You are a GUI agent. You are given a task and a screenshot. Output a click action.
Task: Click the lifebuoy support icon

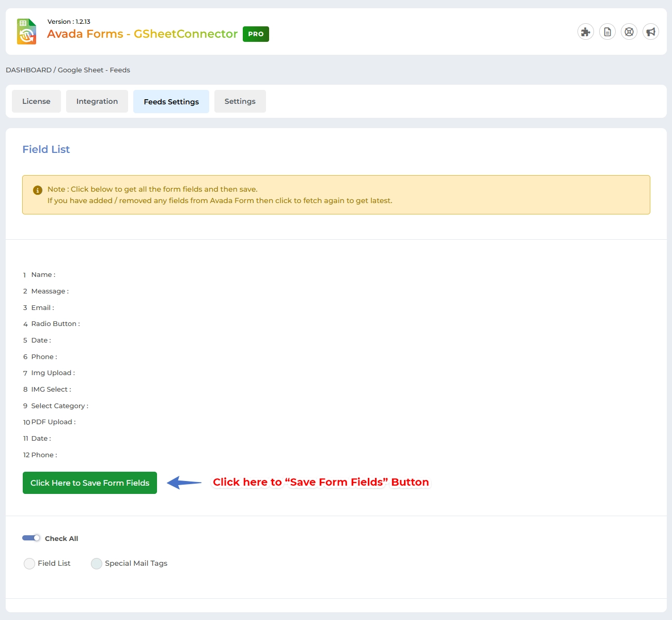pos(629,32)
